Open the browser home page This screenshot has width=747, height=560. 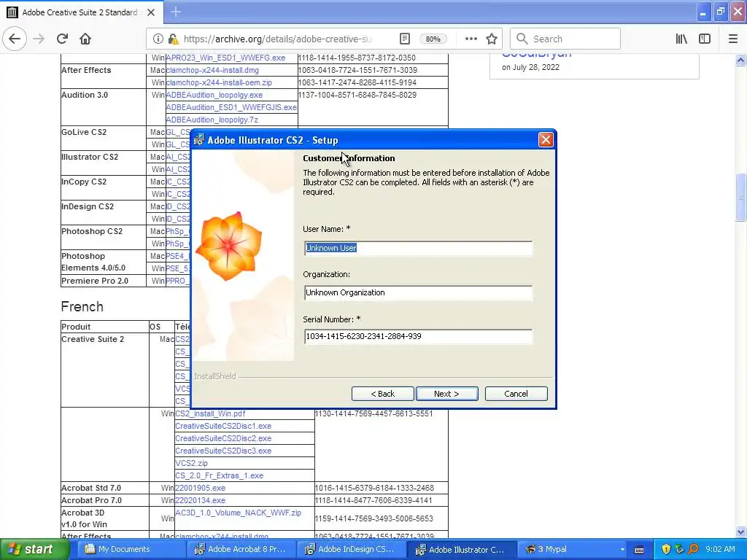85,39
